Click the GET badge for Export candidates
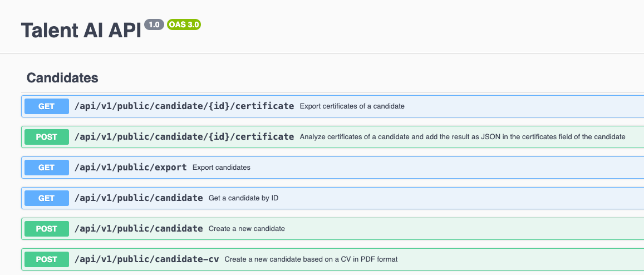 point(46,168)
